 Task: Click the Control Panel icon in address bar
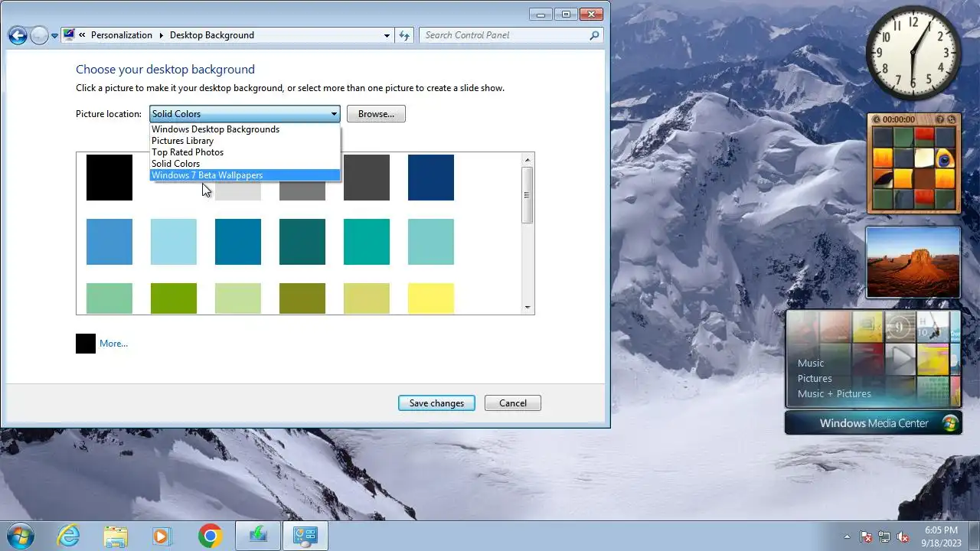pos(69,34)
